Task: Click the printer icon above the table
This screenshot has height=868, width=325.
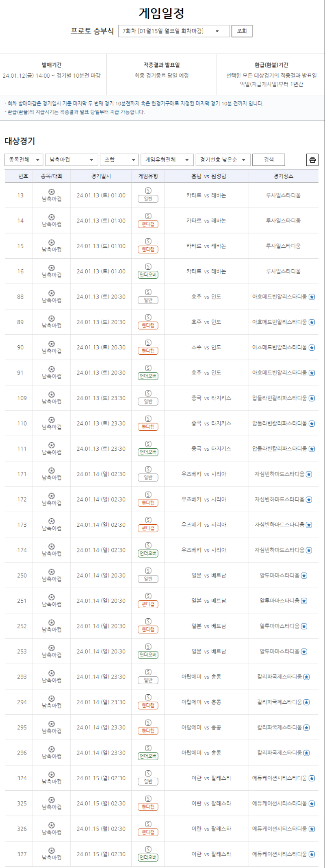Action: [312, 160]
